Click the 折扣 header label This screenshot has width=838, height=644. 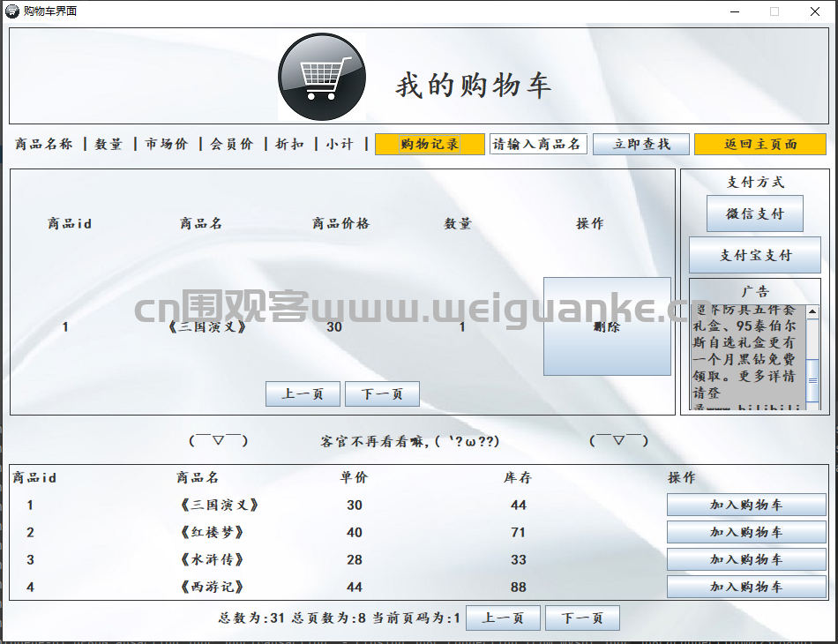click(x=289, y=144)
